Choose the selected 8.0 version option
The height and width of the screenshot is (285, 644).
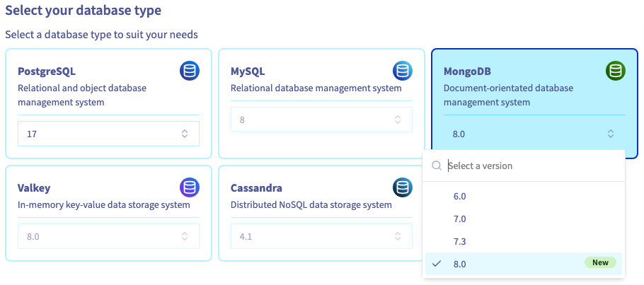click(524, 264)
